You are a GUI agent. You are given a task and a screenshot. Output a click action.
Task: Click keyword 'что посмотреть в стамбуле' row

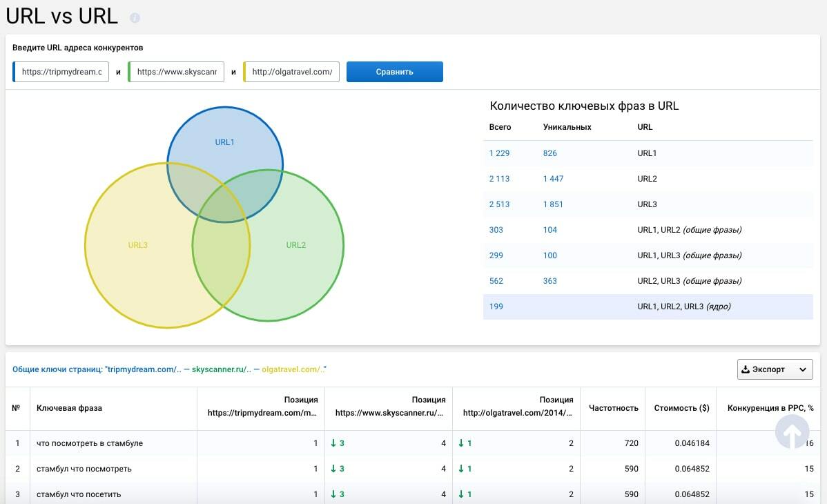click(x=90, y=443)
